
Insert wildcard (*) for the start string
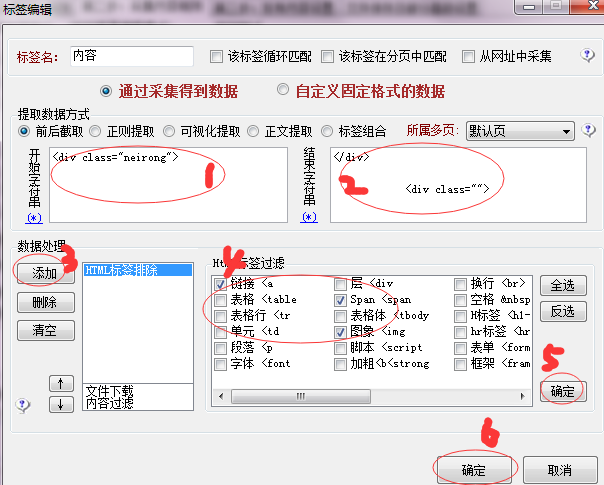tap(34, 218)
